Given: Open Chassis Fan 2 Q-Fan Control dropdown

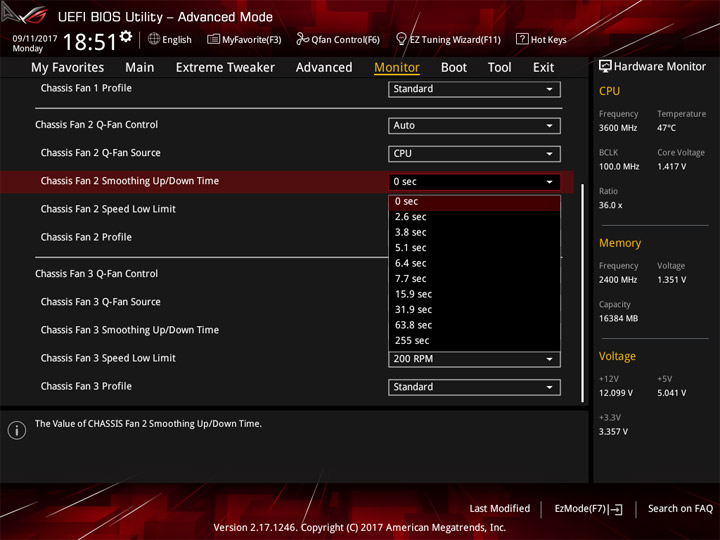Looking at the screenshot, I should [x=474, y=126].
